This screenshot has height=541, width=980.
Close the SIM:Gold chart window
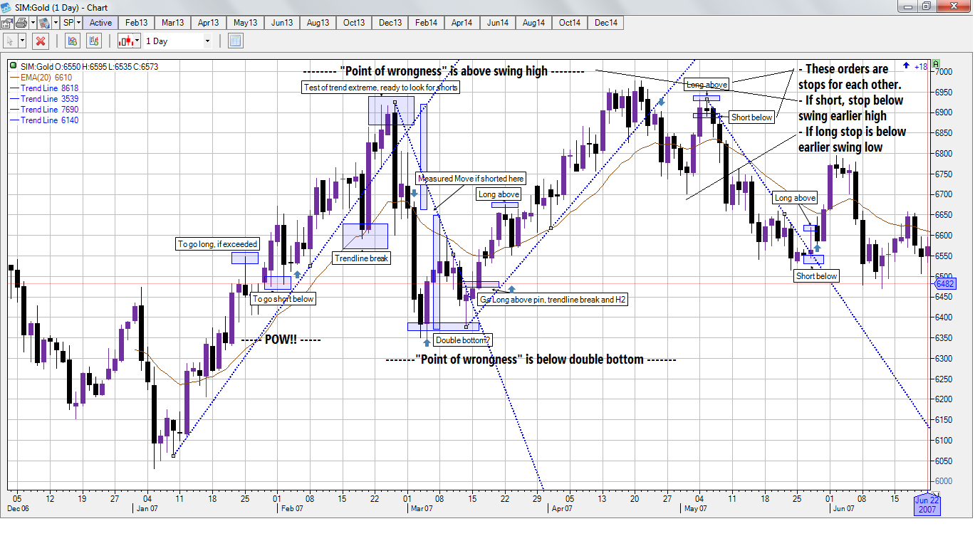click(954, 6)
